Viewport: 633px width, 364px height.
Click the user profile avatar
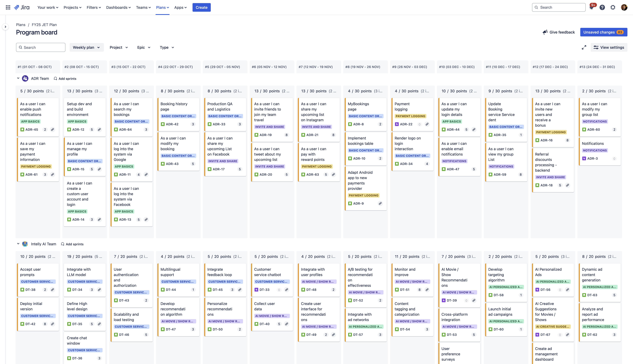coord(624,7)
